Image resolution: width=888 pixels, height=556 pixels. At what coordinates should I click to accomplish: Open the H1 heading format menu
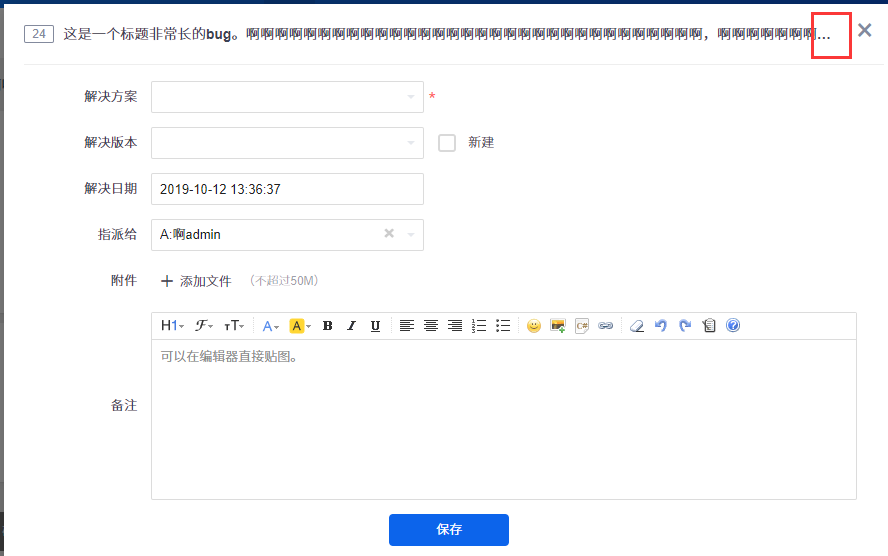tap(172, 326)
